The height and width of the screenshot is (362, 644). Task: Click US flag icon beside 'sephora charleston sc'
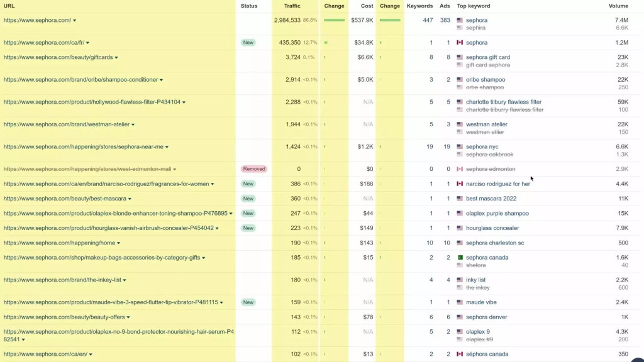460,243
